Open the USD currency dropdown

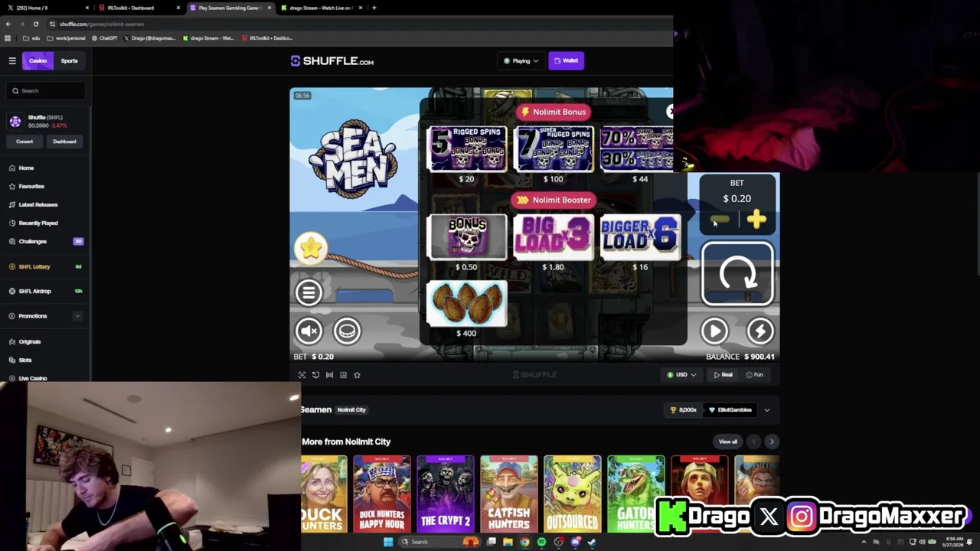(681, 375)
